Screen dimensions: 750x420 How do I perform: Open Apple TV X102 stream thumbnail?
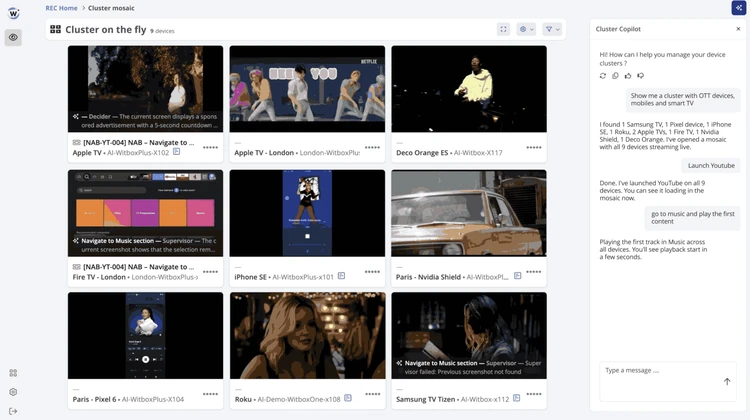point(145,89)
